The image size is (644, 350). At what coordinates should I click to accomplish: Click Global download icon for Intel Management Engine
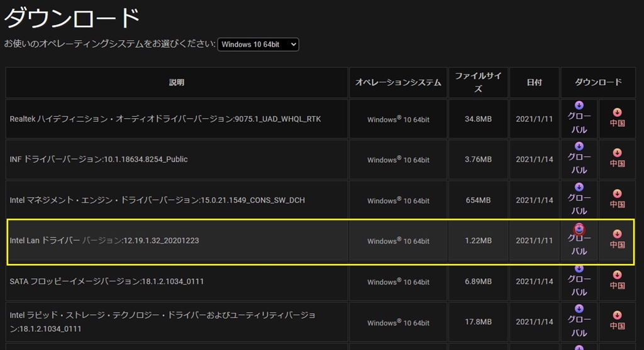click(x=579, y=187)
